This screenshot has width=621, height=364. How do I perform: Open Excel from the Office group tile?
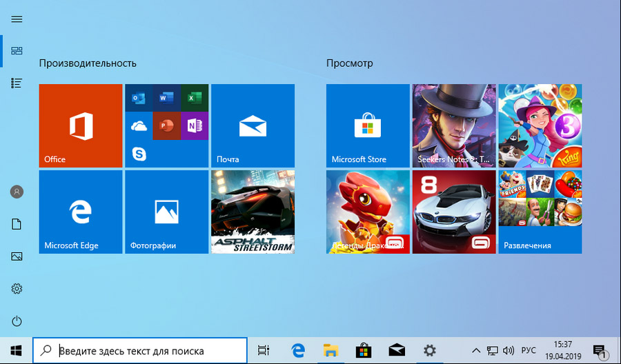pyautogui.click(x=195, y=98)
